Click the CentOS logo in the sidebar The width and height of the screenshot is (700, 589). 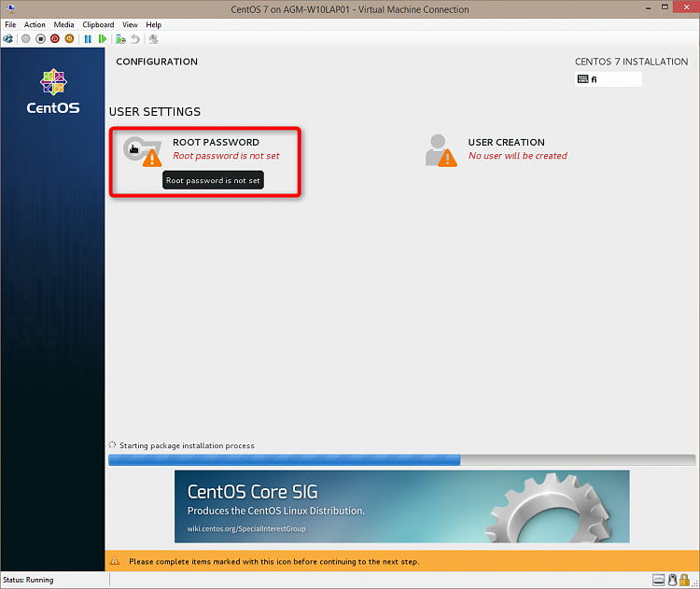[x=53, y=91]
